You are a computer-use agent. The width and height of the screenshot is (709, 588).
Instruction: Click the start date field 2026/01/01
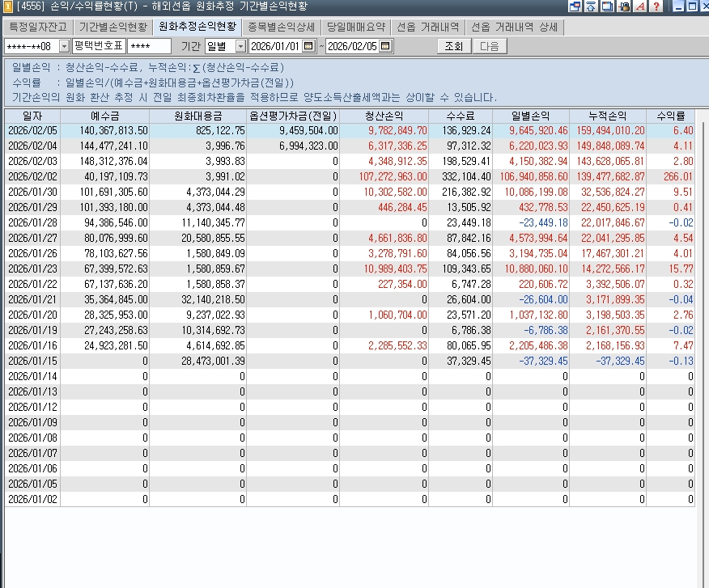(x=275, y=46)
